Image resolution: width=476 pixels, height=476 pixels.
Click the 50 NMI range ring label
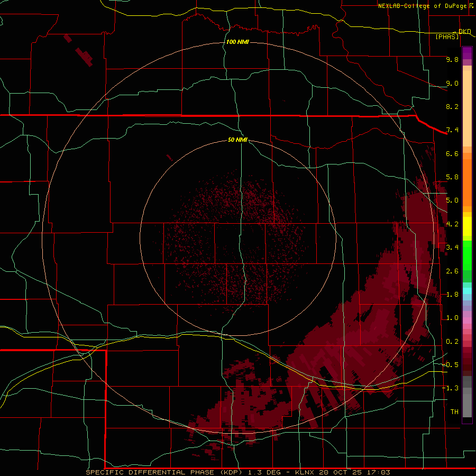(x=237, y=140)
